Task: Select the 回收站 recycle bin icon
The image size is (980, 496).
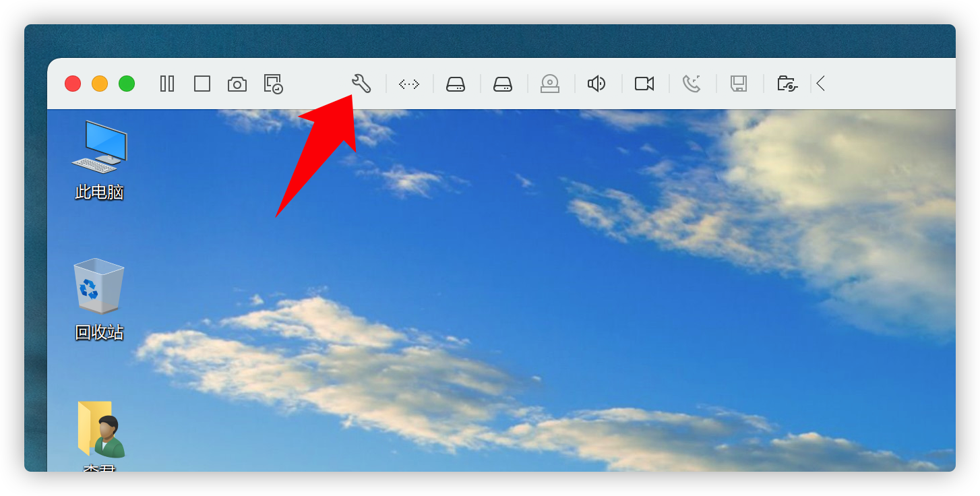Action: click(99, 299)
